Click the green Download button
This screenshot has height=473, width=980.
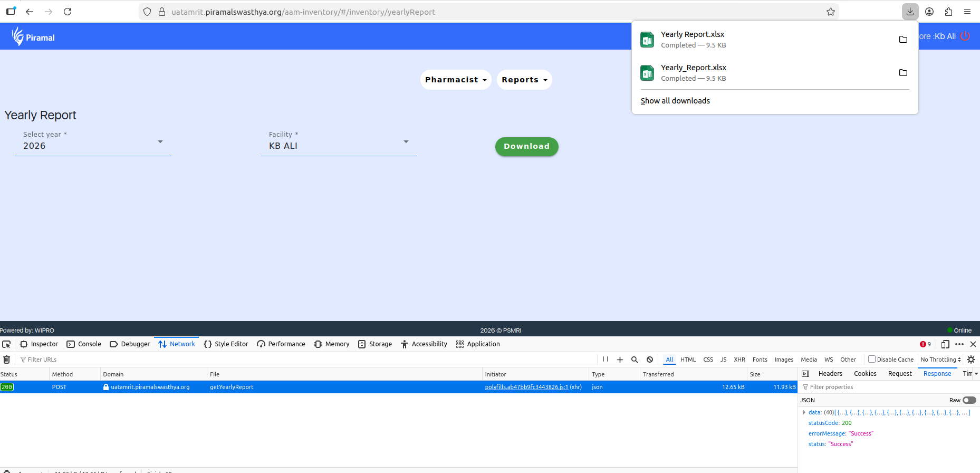pyautogui.click(x=526, y=146)
